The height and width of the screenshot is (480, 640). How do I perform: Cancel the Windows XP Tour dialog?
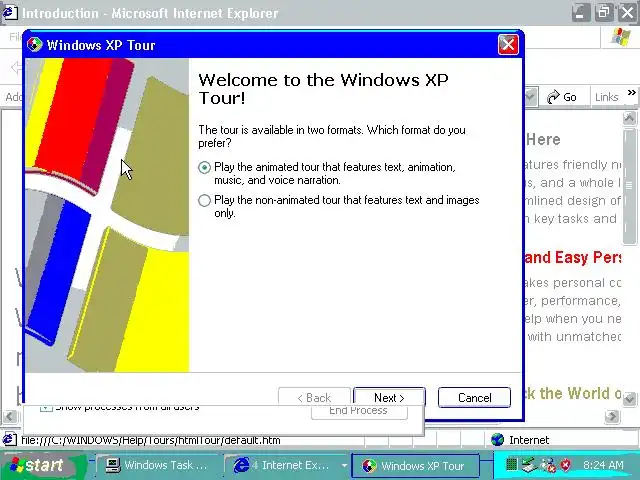click(474, 398)
